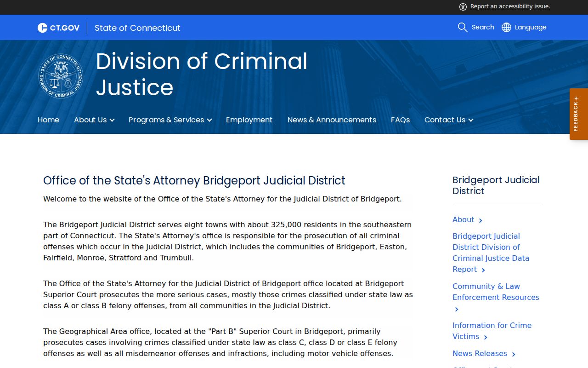Select the Employment menu item
This screenshot has width=588, height=368.
pos(249,120)
